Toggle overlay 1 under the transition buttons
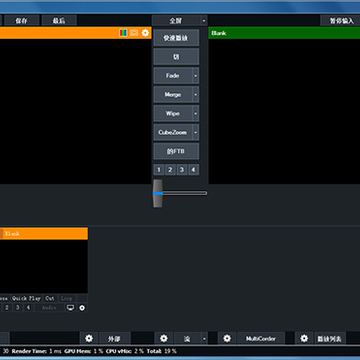This screenshot has height=360, width=360. [159, 170]
